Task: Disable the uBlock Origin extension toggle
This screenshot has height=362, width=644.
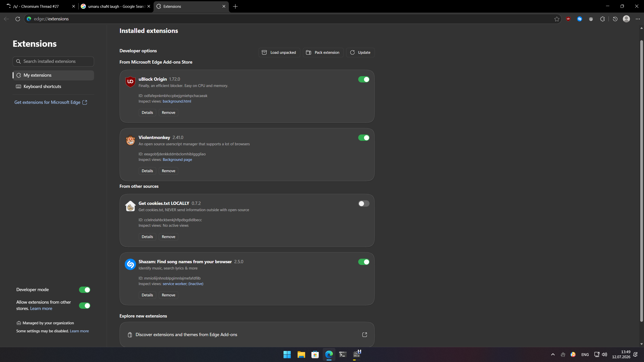Action: pyautogui.click(x=364, y=79)
